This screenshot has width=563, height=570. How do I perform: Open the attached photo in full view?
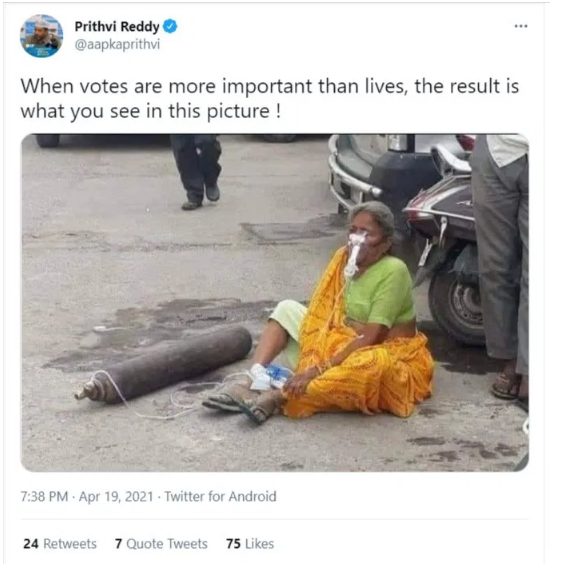tap(275, 303)
